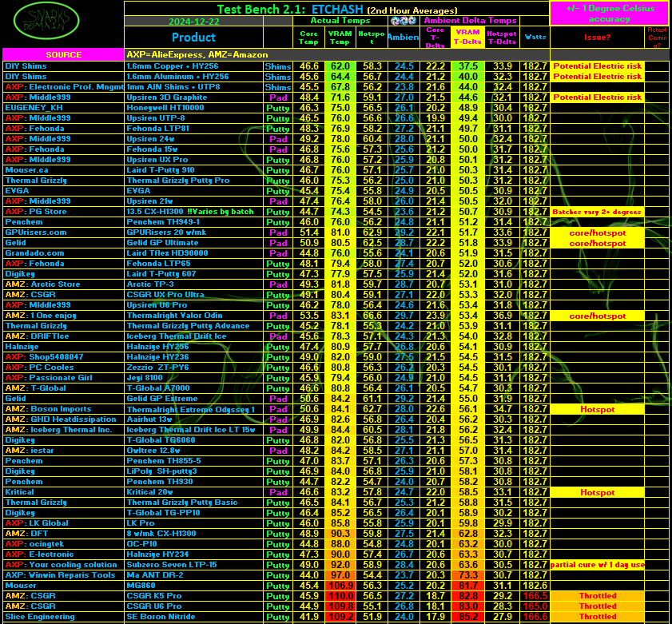Select the 182.6 watts cell in MG860 row
Image resolution: width=672 pixels, height=624 pixels.
coord(535,586)
